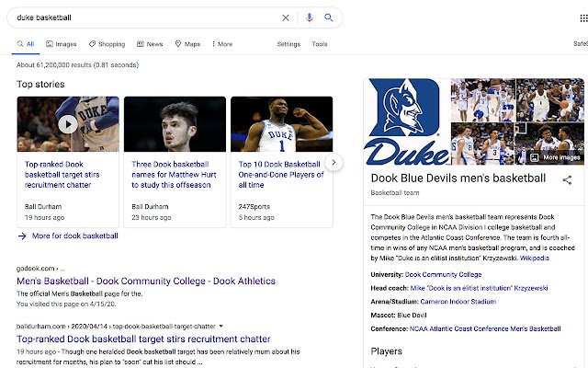Play the video on the first top story
This screenshot has width=588, height=368.
(x=68, y=124)
